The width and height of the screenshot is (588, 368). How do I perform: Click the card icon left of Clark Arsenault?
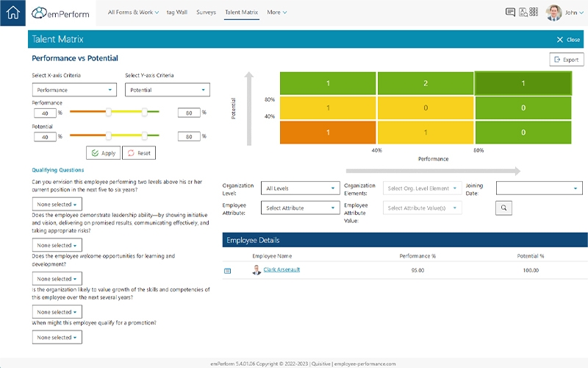click(227, 271)
